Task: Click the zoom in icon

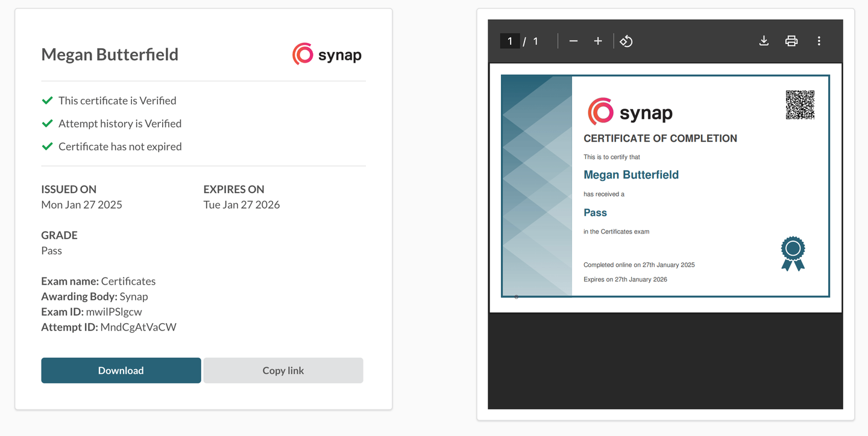Action: tap(597, 41)
